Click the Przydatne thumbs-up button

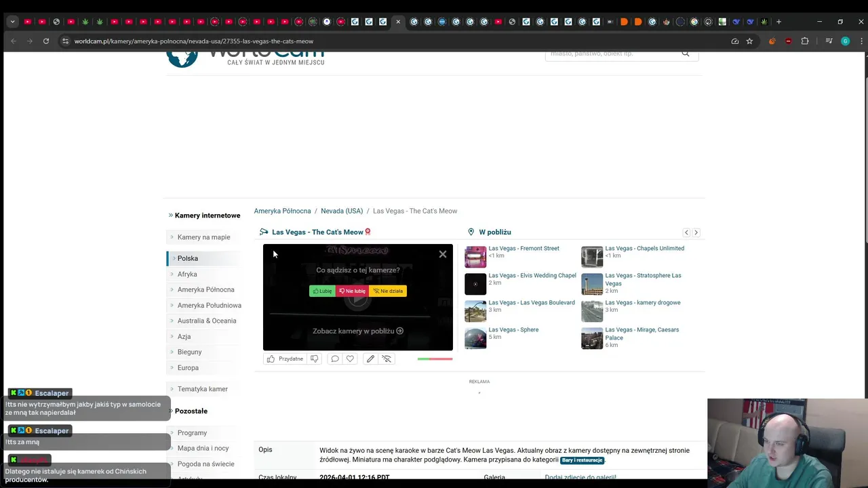tap(285, 359)
